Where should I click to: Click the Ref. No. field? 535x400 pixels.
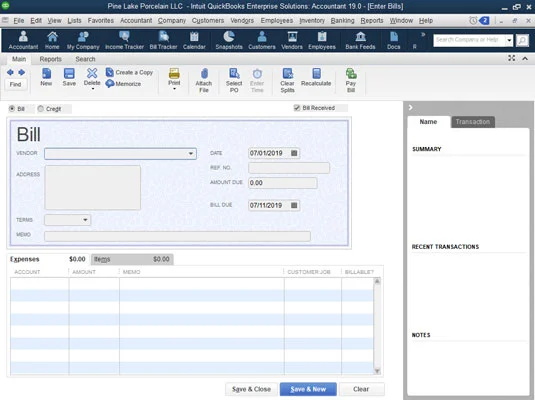click(x=289, y=168)
